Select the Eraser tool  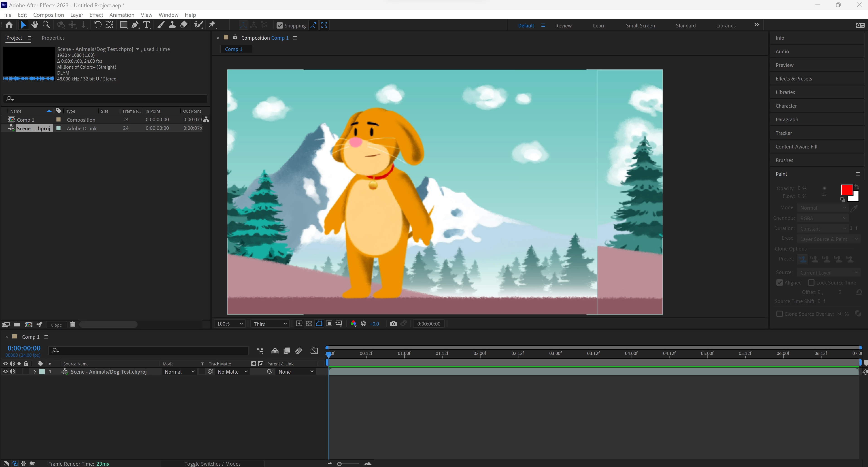[x=184, y=25]
